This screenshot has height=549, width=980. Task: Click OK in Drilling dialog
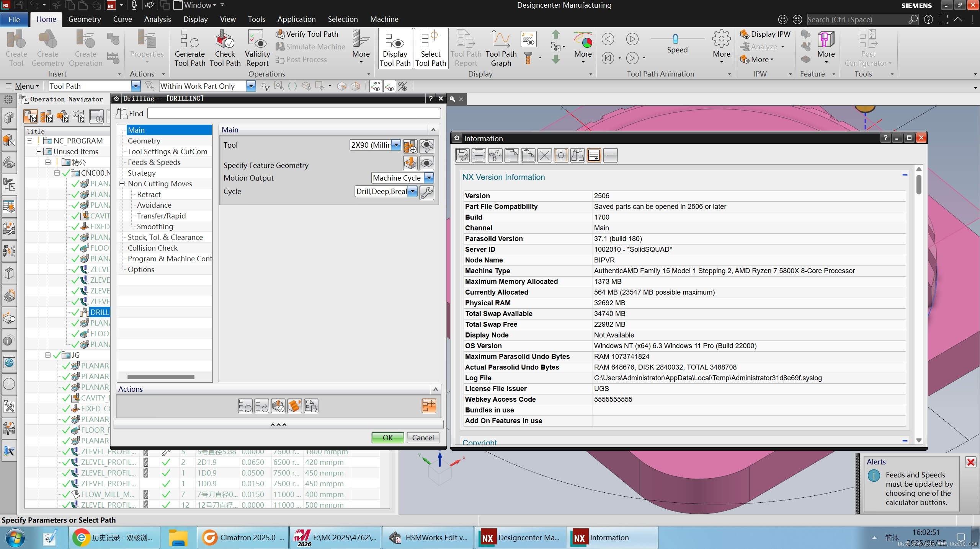[x=387, y=438]
